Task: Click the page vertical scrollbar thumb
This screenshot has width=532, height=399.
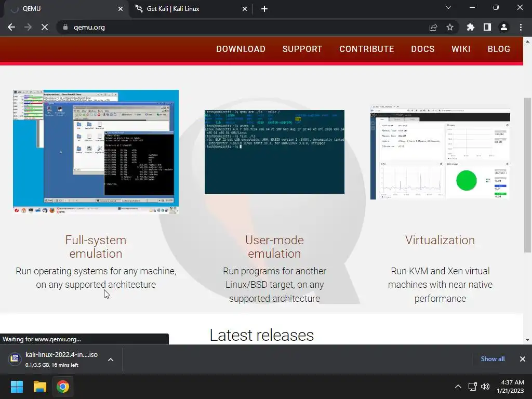Action: coord(527,175)
